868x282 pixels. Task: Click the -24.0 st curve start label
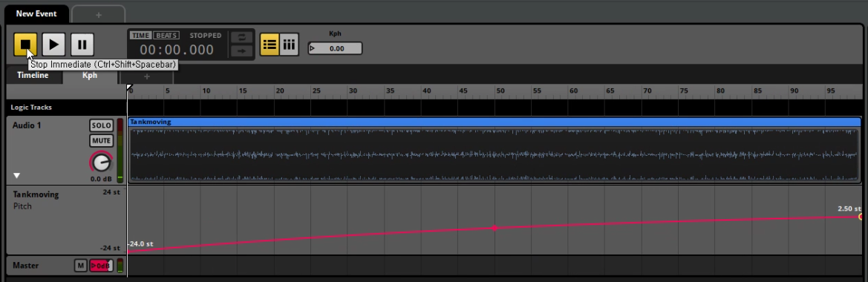(140, 244)
